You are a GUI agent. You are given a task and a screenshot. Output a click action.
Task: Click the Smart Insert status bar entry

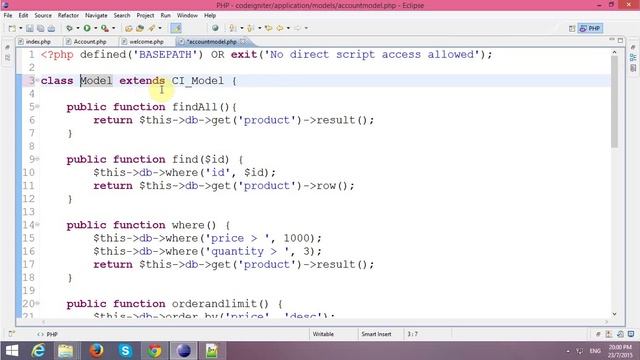click(376, 334)
